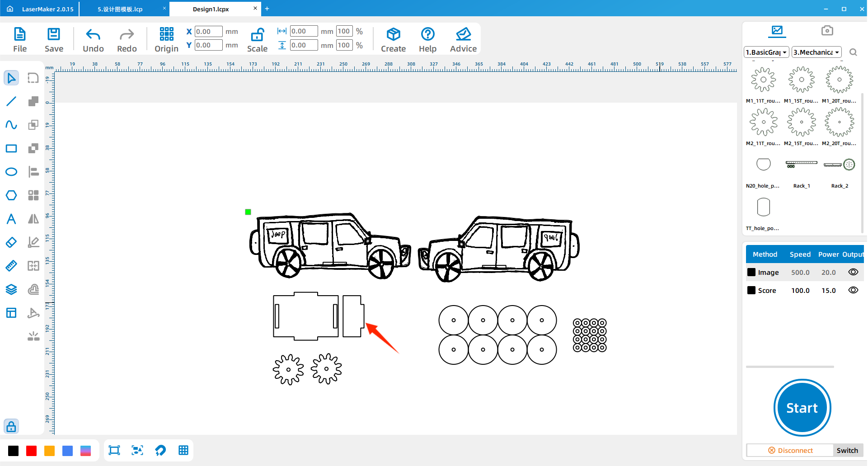This screenshot has width=868, height=466.
Task: Select the Polygon hexagon tool
Action: click(x=11, y=195)
